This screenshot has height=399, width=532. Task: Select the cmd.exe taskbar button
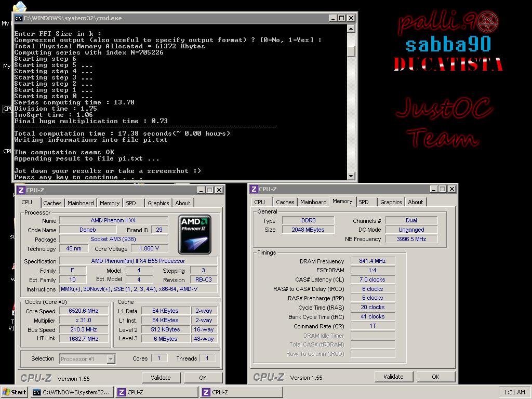click(x=71, y=392)
